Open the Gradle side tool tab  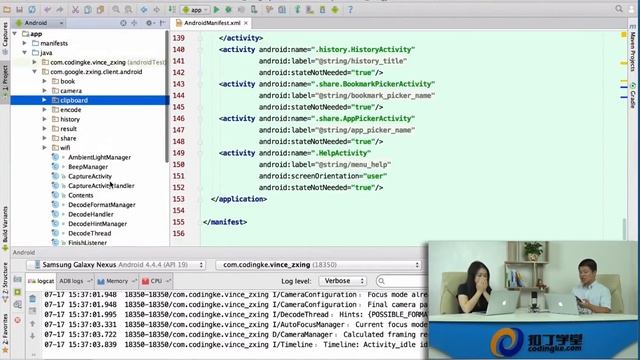(633, 96)
